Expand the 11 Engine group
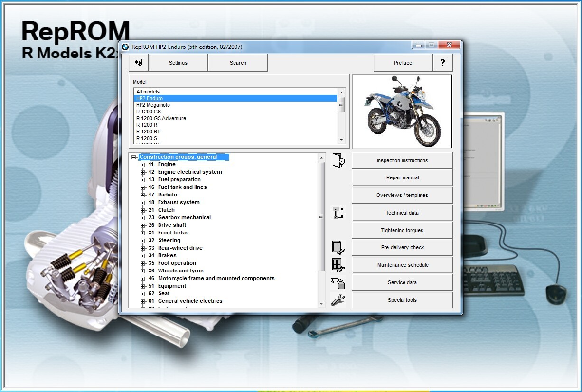This screenshot has width=582, height=392. tap(142, 165)
